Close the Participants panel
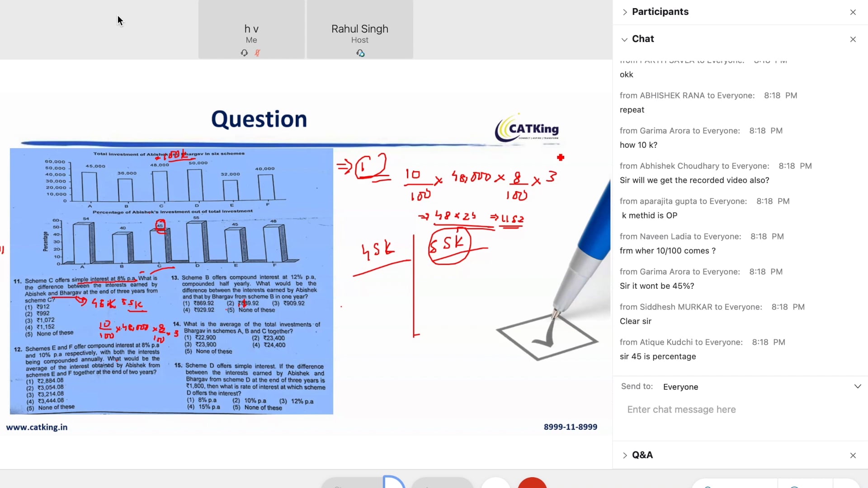Image resolution: width=868 pixels, height=488 pixels. (x=853, y=12)
